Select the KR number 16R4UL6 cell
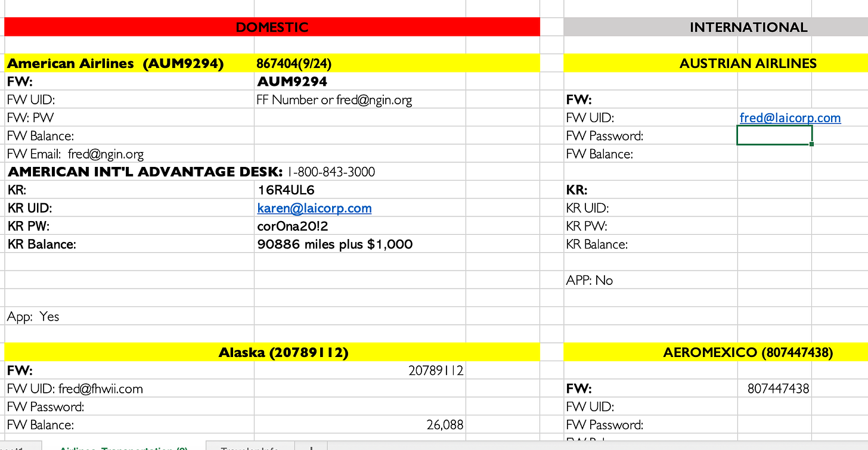This screenshot has height=450, width=868. [x=360, y=190]
